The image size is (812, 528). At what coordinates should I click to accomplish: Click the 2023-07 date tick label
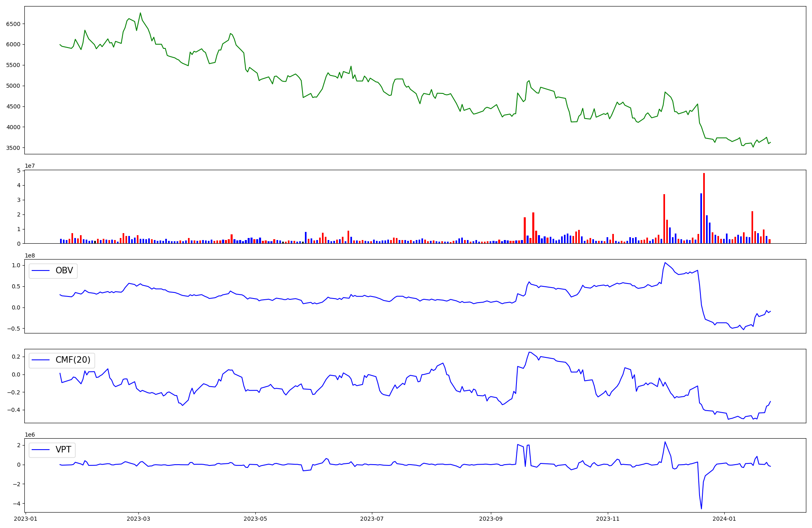click(372, 519)
